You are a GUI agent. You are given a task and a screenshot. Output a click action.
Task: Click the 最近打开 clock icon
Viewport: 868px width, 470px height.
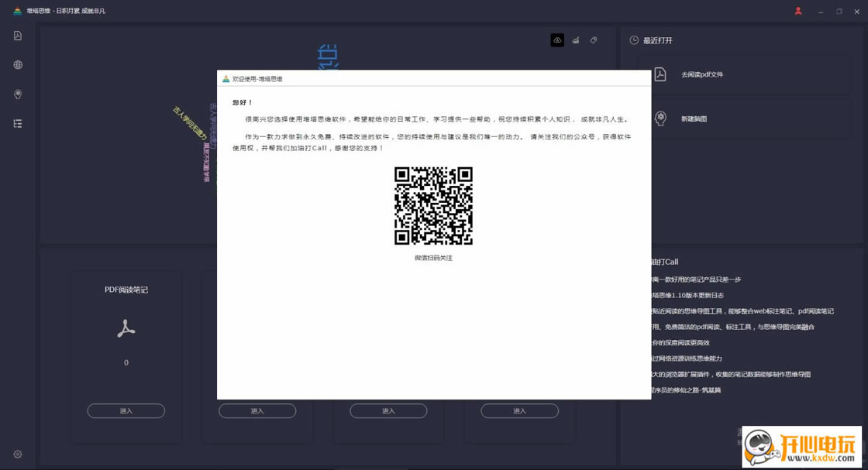[634, 39]
